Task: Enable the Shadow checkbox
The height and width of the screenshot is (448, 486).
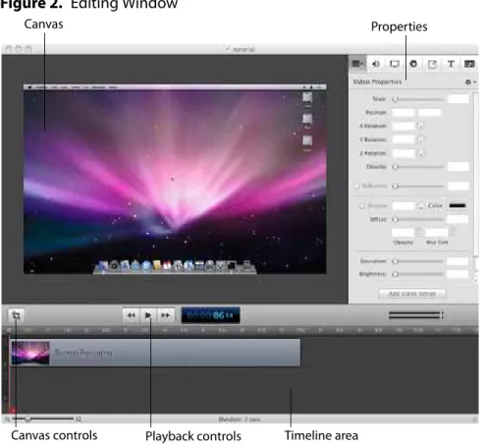Action: click(x=361, y=206)
